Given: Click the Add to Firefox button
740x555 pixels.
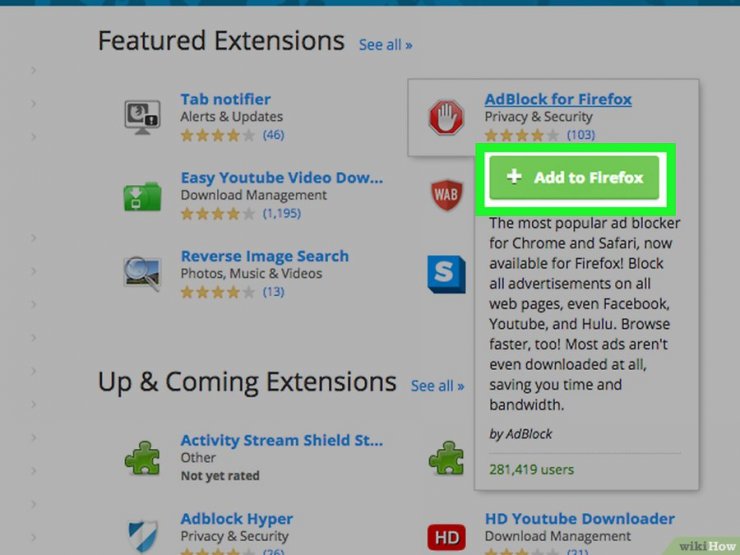Looking at the screenshot, I should point(574,177).
